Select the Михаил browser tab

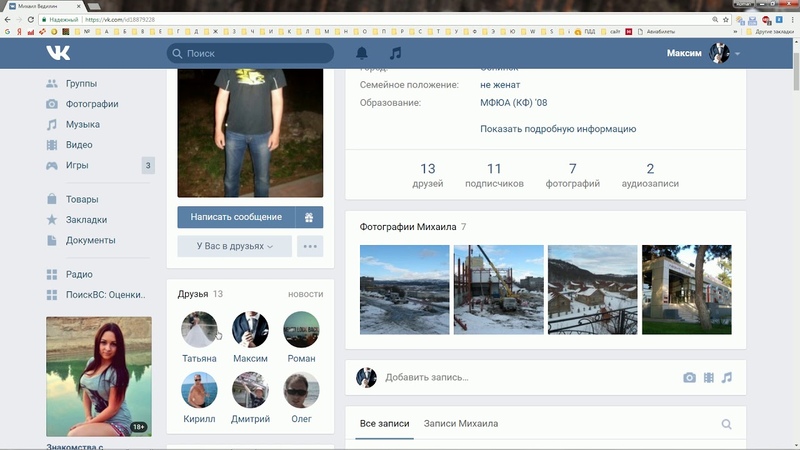coord(44,6)
